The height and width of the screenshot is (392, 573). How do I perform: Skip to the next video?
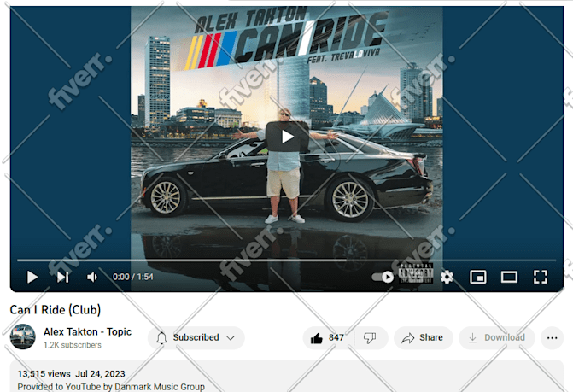pos(63,277)
